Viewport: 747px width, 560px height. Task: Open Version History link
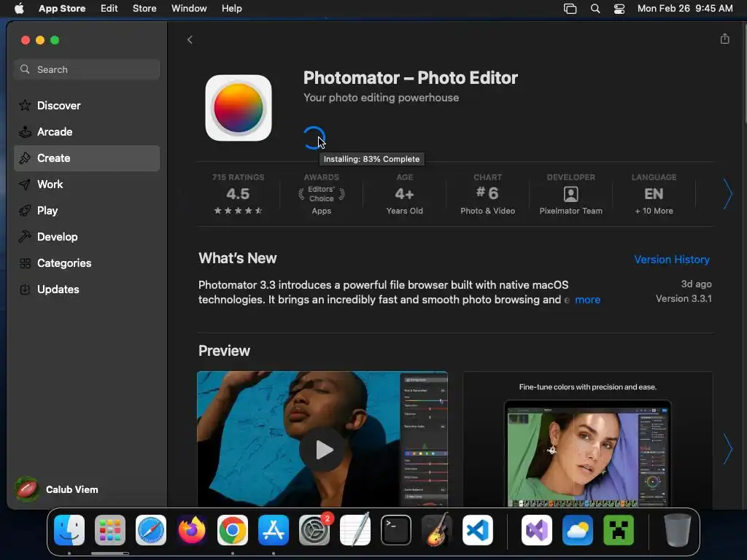(672, 260)
